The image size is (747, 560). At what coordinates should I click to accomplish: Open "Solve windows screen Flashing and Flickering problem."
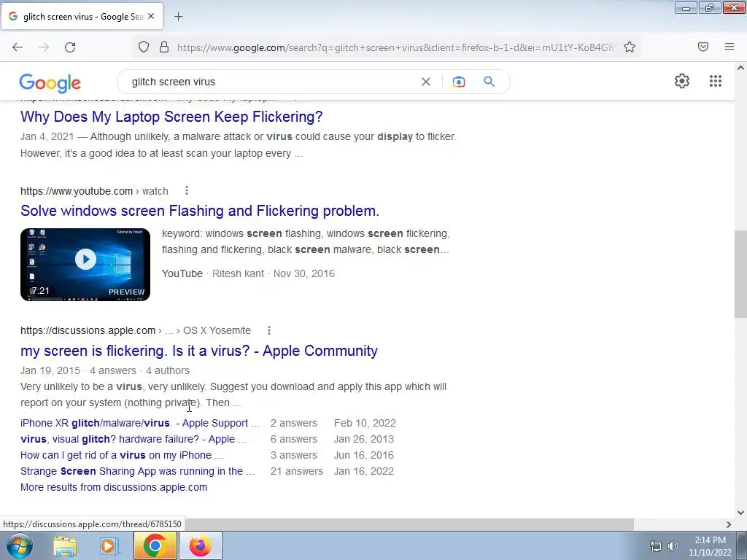[x=200, y=211]
